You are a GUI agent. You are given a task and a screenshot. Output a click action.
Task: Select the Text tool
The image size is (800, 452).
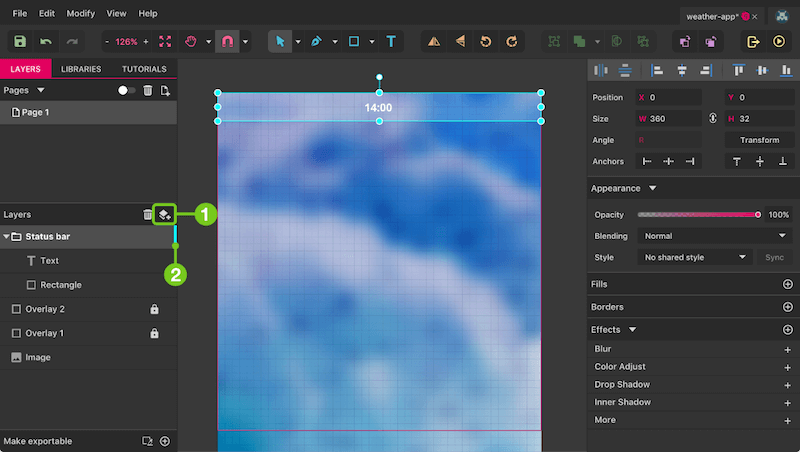coord(391,41)
